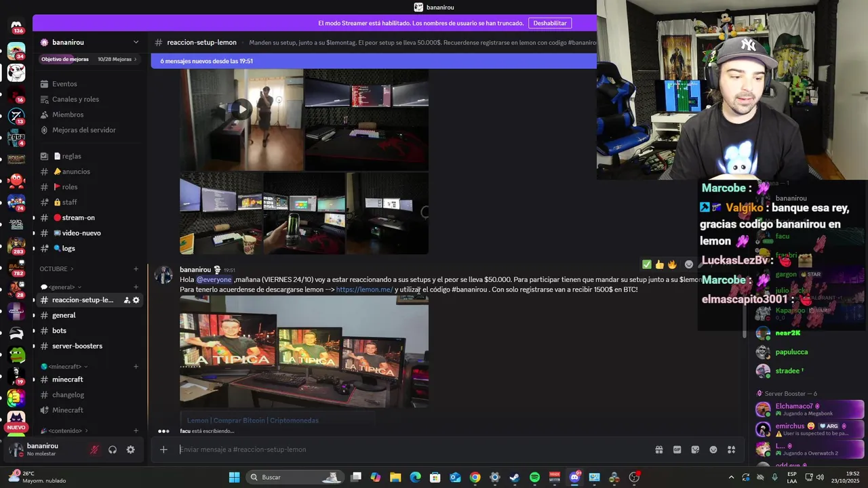The image size is (868, 488).
Task: Open the LA TIPICA monitors setup image
Action: pyautogui.click(x=304, y=351)
